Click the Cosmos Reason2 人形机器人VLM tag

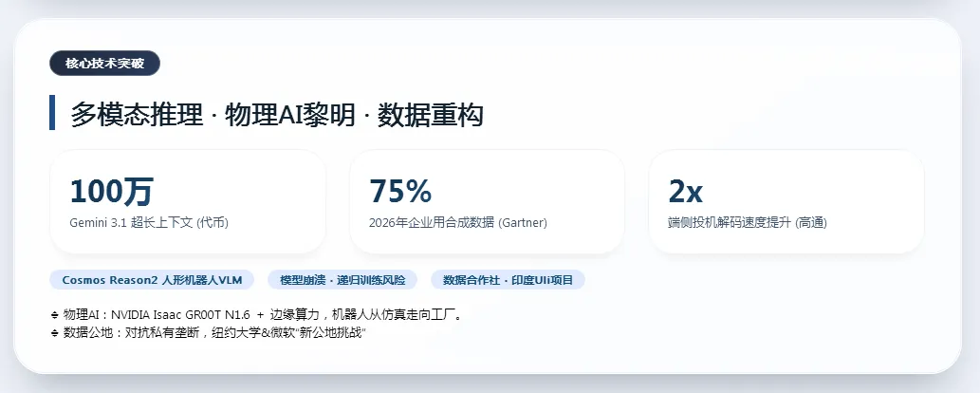(152, 280)
